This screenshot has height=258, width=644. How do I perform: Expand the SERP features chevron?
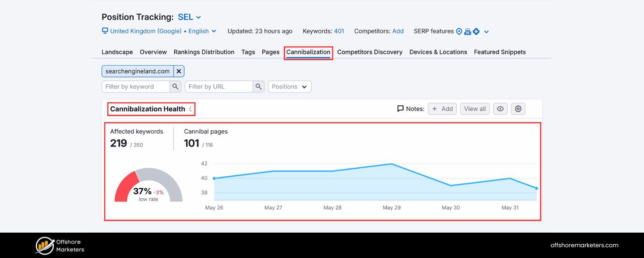(x=486, y=31)
